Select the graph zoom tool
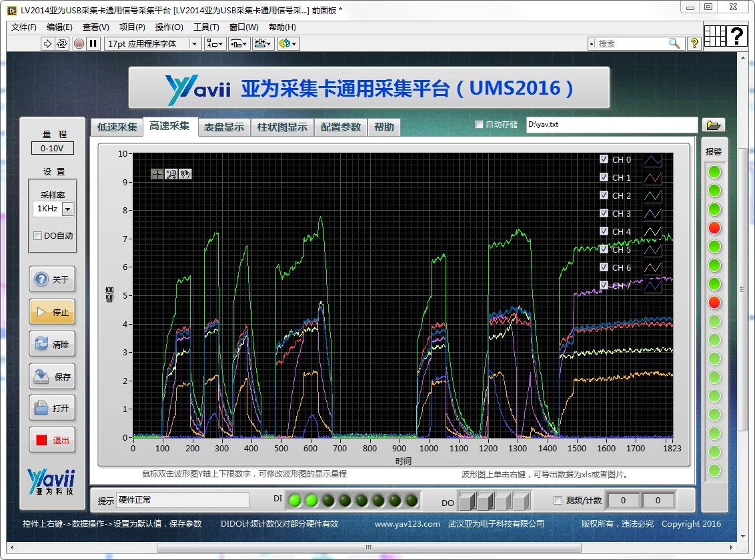This screenshot has width=755, height=560. [171, 174]
